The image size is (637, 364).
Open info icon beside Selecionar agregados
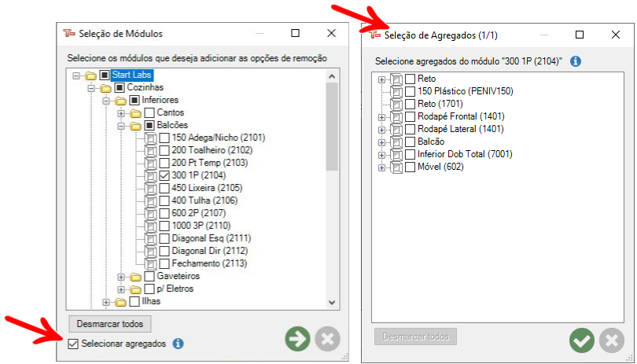coord(178,344)
